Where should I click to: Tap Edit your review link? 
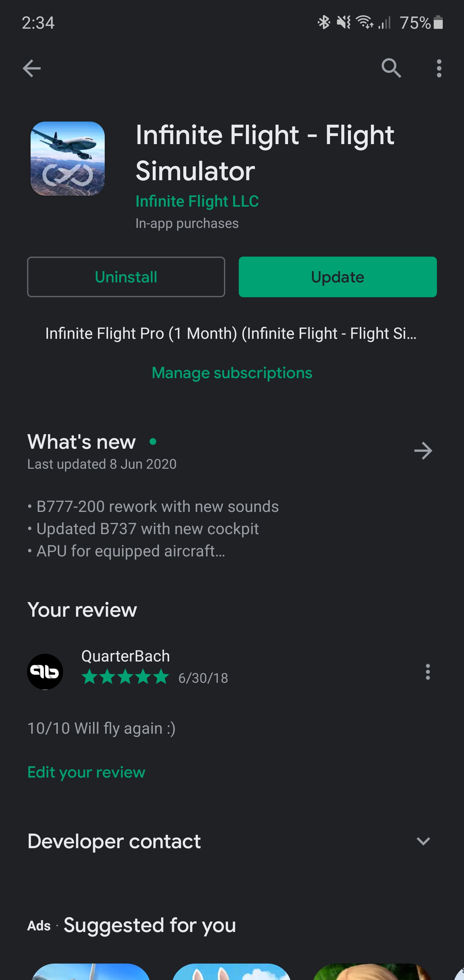[86, 772]
